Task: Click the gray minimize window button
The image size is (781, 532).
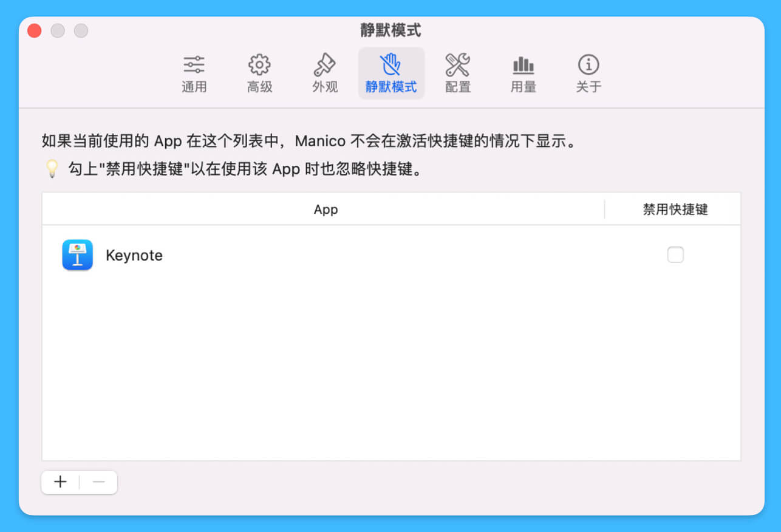Action: [58, 31]
